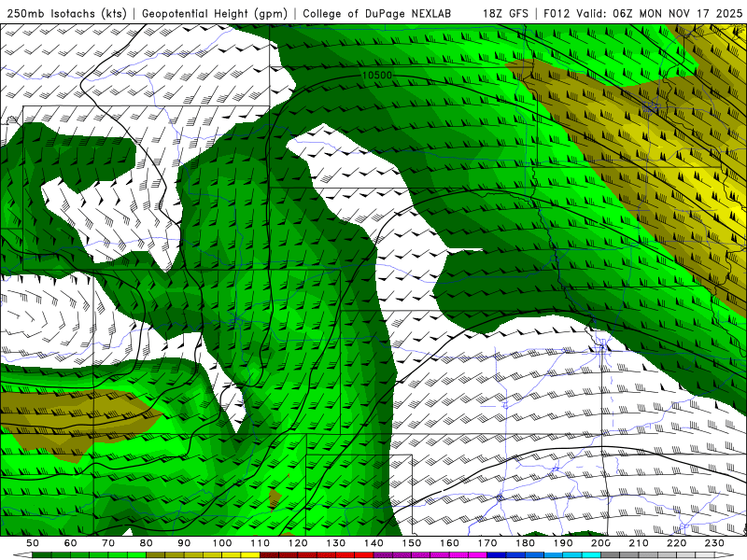Click the 190 value on the legend scale
The width and height of the screenshot is (747, 560).
click(x=563, y=543)
